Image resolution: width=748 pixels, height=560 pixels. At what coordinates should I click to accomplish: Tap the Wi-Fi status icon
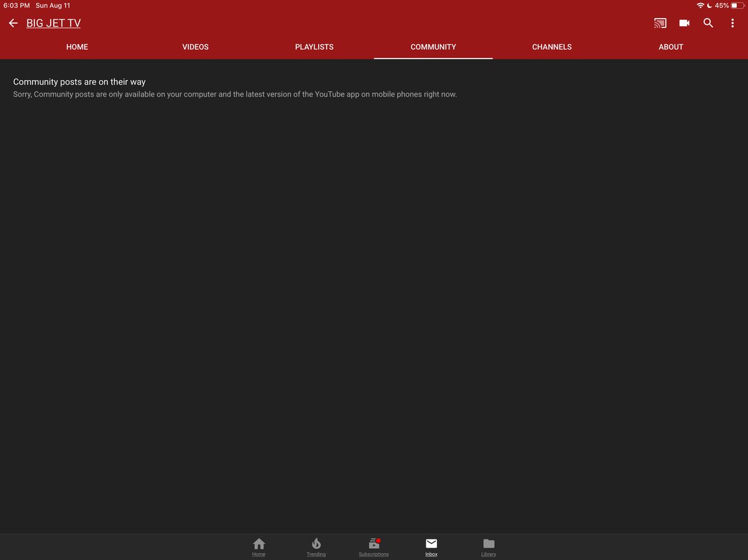701,5
